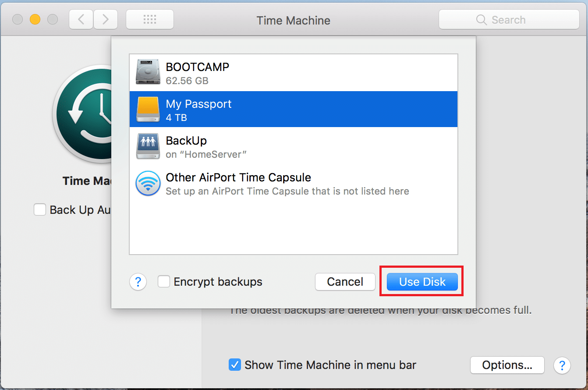Click the AirPort Time Capsule Wi-Fi icon

[x=148, y=183]
